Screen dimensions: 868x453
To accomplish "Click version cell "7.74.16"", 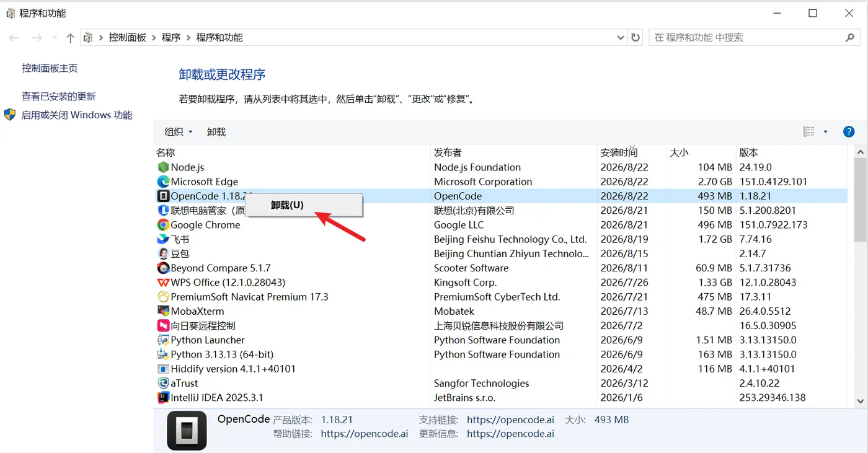I will click(x=756, y=239).
